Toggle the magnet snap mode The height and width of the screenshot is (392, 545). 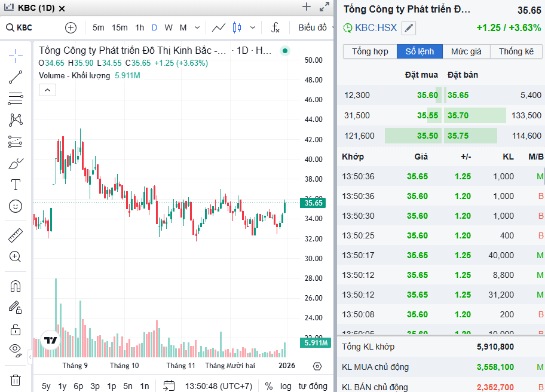[x=16, y=286]
